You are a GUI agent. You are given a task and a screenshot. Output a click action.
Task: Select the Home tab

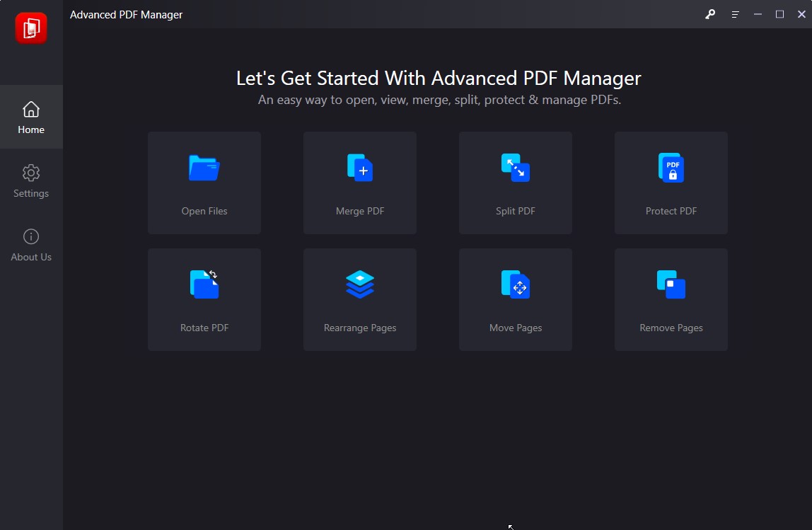(30, 117)
